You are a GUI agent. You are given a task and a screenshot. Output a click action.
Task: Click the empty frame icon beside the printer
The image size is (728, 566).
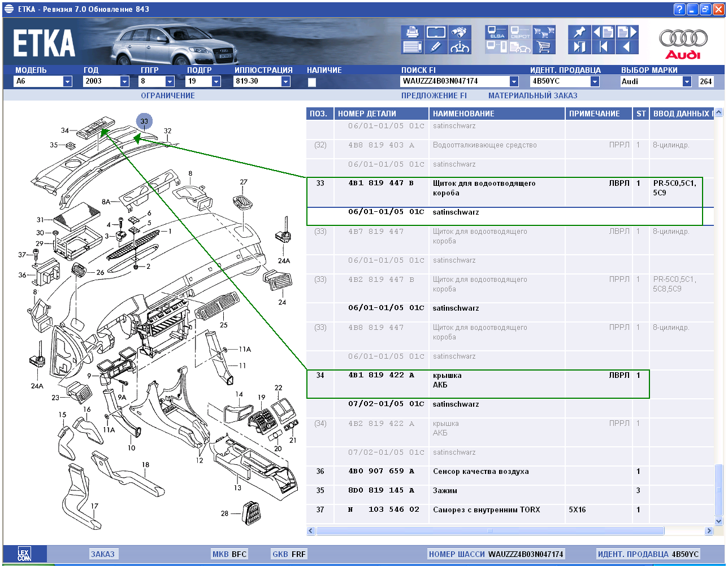coord(436,32)
